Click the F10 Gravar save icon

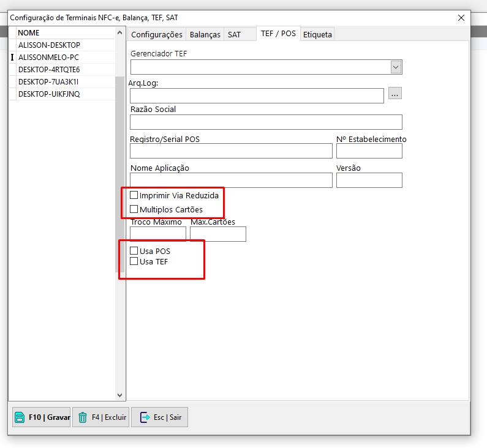20,417
